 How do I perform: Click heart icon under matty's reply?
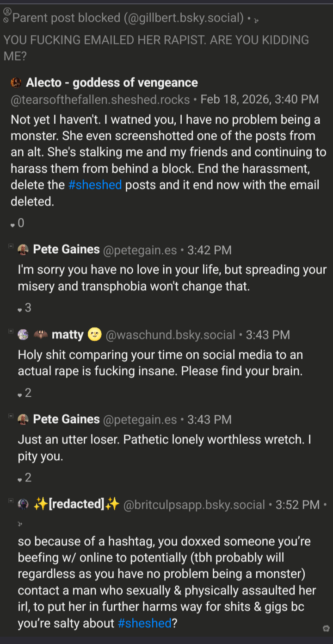click(x=20, y=395)
